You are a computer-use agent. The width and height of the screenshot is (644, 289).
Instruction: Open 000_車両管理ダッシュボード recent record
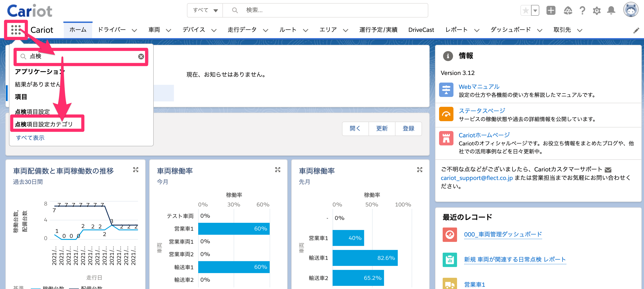pyautogui.click(x=503, y=234)
